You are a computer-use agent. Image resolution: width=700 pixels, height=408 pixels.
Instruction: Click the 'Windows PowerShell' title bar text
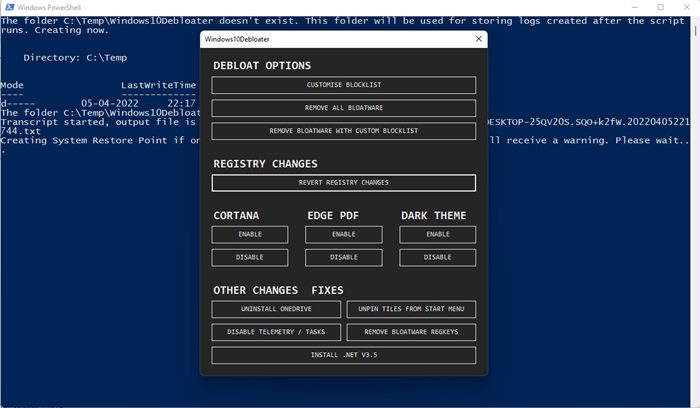pos(49,8)
